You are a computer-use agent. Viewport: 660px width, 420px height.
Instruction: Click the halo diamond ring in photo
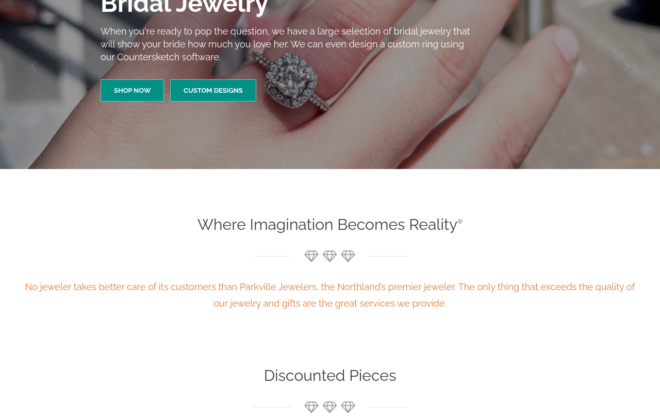292,82
